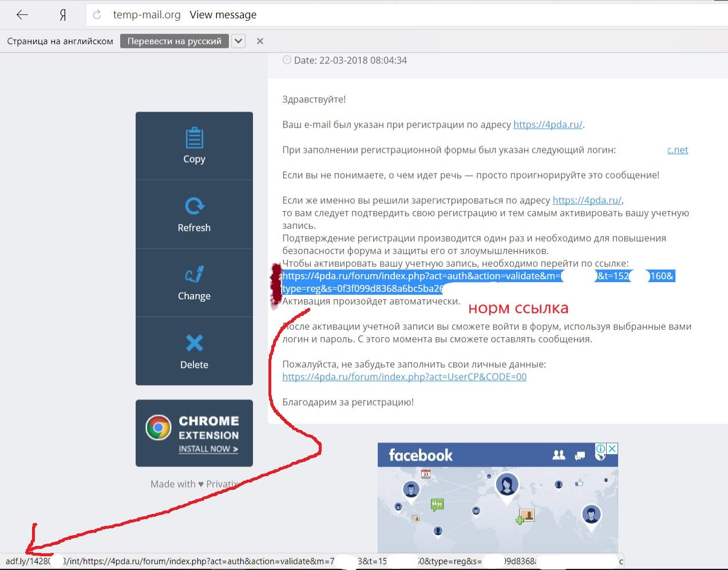Click the X Delete icon
The image size is (728, 570).
click(195, 343)
